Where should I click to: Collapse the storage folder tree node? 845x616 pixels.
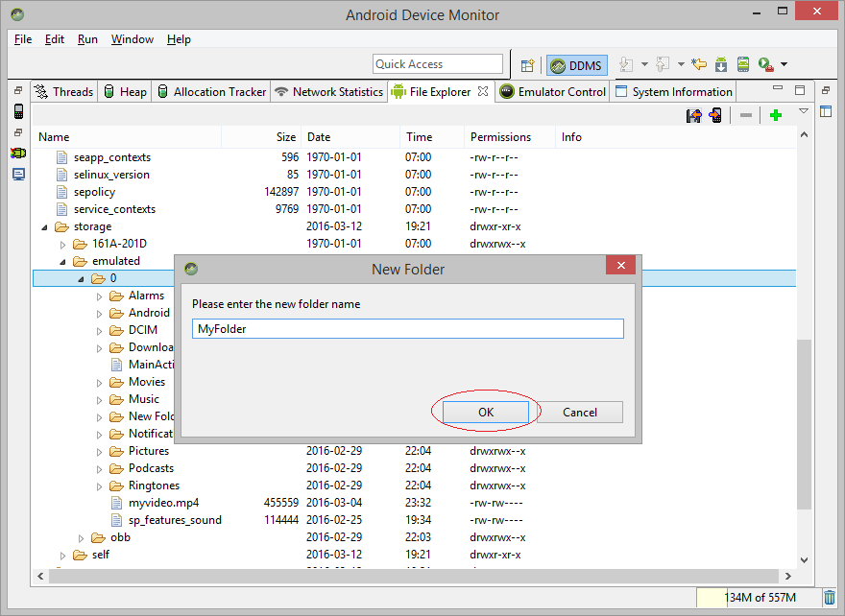click(x=45, y=227)
